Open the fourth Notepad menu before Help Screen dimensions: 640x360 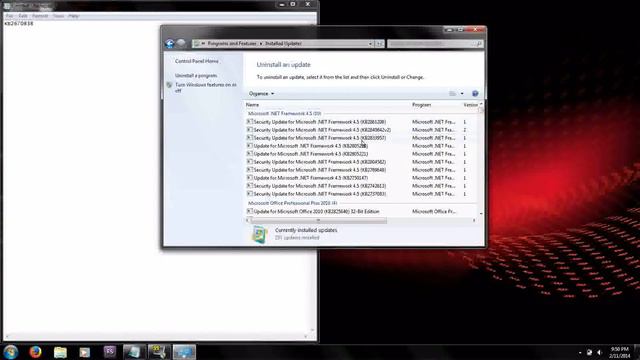[58, 16]
